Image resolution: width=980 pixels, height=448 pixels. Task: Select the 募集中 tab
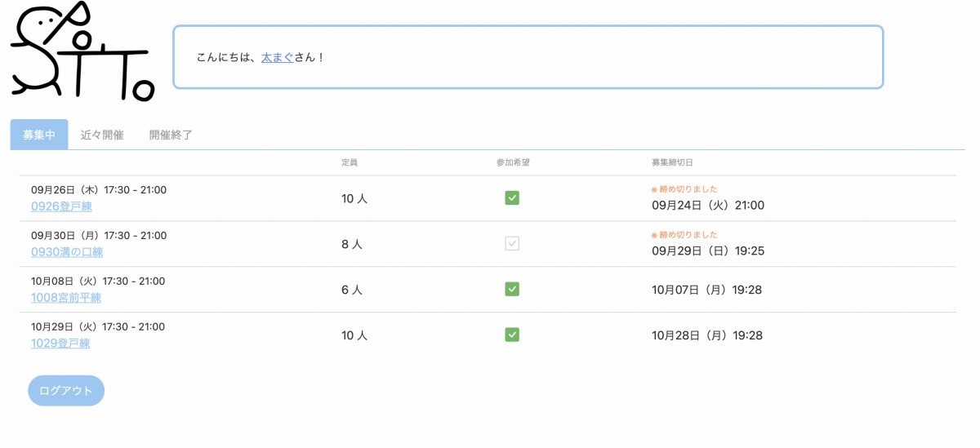click(39, 135)
